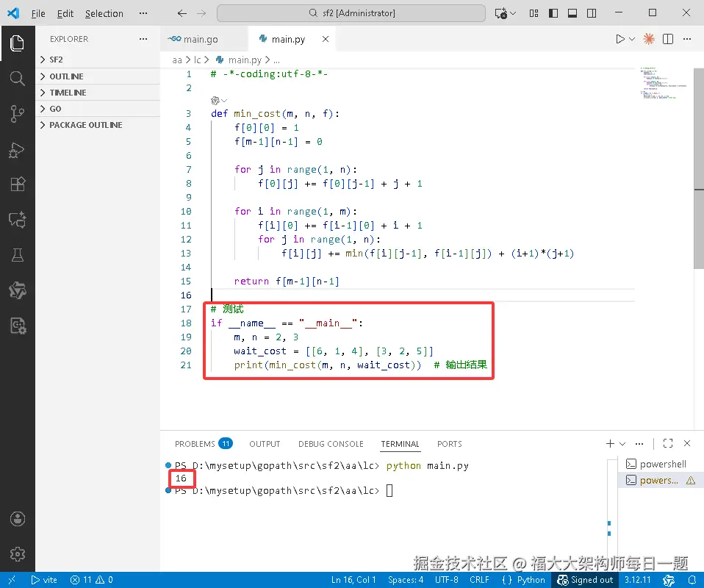Click Customize Layout icon

click(x=534, y=13)
